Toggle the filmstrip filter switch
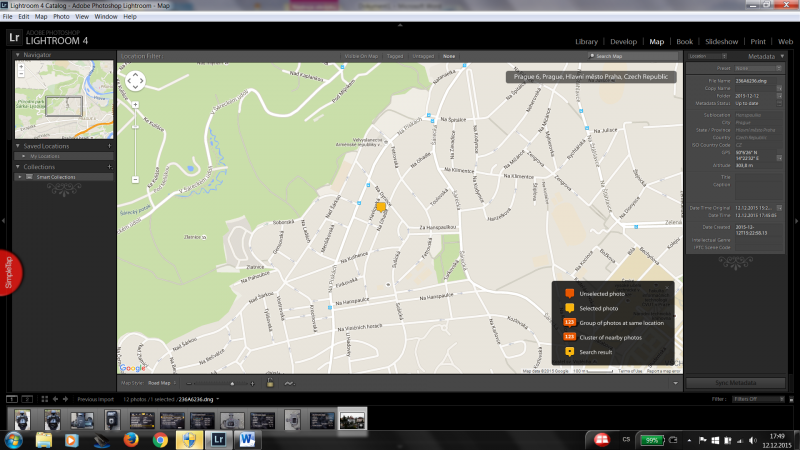This screenshot has width=800, height=450. tap(791, 399)
